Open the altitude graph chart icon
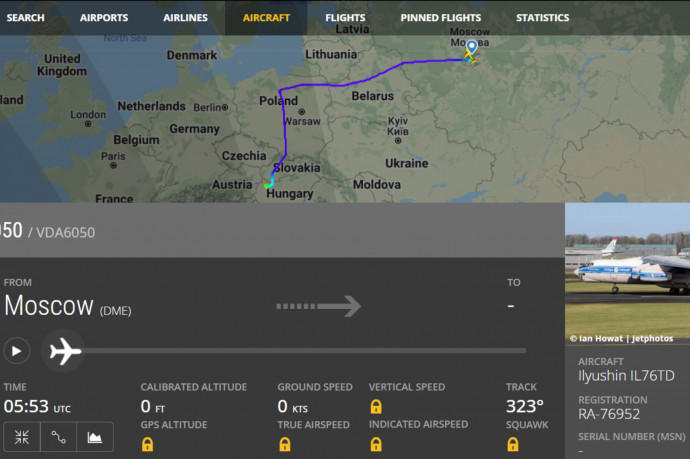The width and height of the screenshot is (690, 459). coord(95,437)
